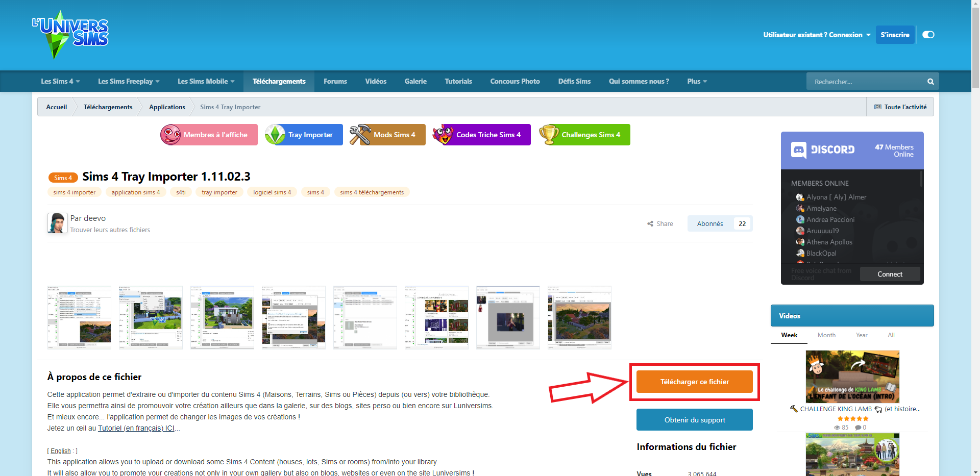
Task: Open deevo's avatar picture
Action: pyautogui.click(x=57, y=223)
